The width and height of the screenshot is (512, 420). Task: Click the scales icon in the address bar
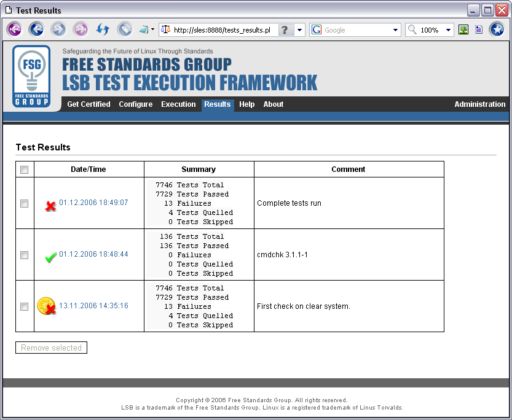[x=166, y=29]
